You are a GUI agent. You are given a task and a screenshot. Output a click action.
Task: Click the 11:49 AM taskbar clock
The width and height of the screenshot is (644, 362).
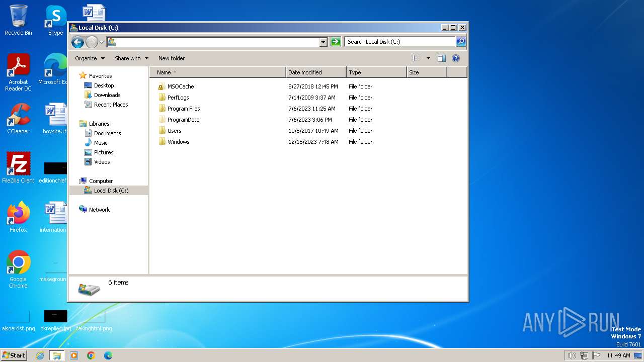(618, 355)
